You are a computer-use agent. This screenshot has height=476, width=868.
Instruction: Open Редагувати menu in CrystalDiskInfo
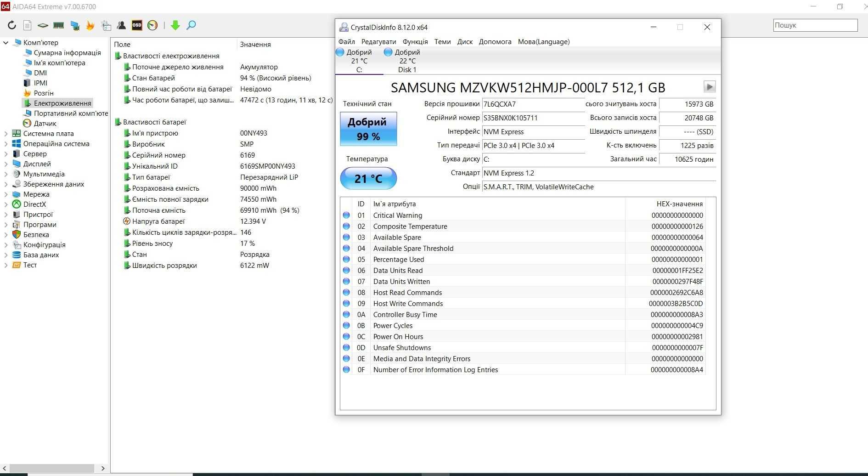378,41
